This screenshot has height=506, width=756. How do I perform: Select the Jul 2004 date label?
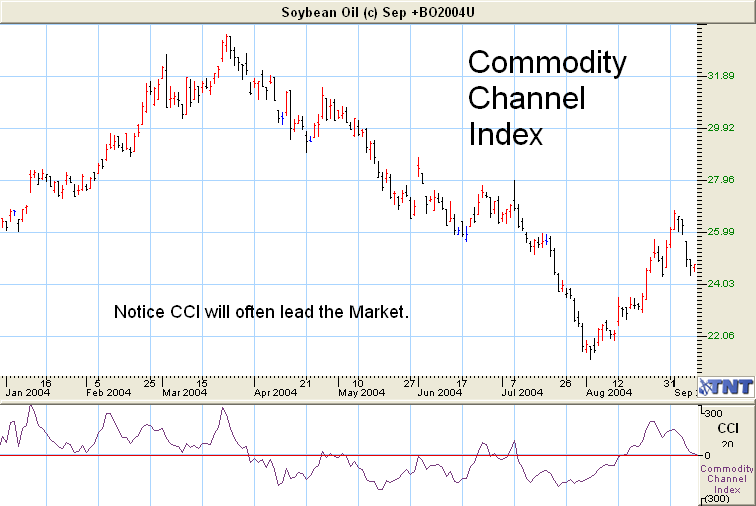click(518, 393)
